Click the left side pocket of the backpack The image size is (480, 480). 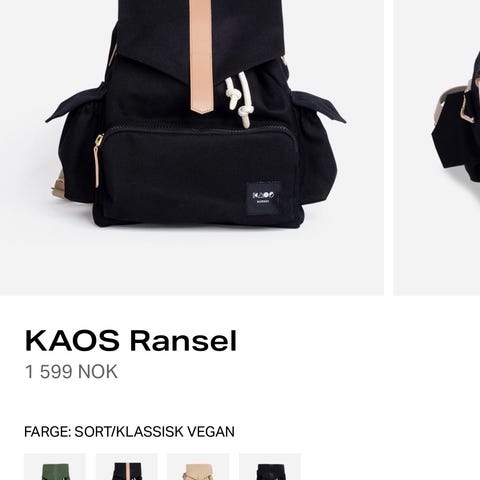coord(76,143)
